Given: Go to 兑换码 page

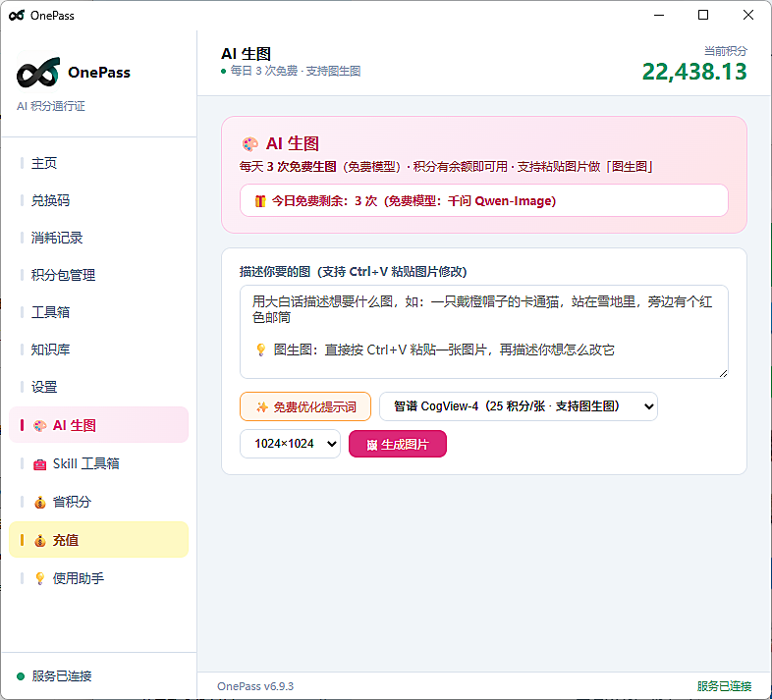Looking at the screenshot, I should (50, 200).
